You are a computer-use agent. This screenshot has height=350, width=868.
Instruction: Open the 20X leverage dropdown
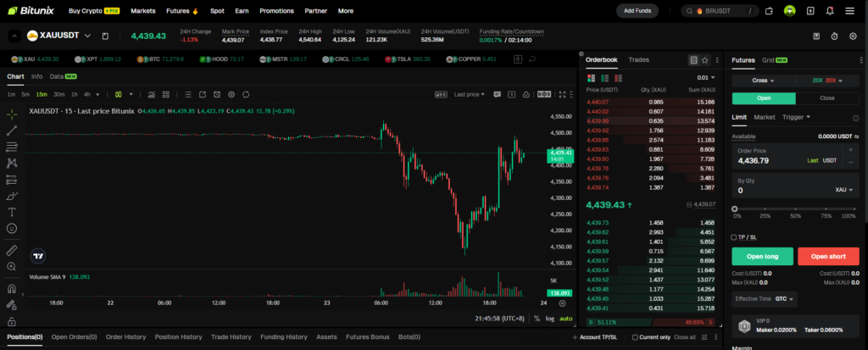827,81
